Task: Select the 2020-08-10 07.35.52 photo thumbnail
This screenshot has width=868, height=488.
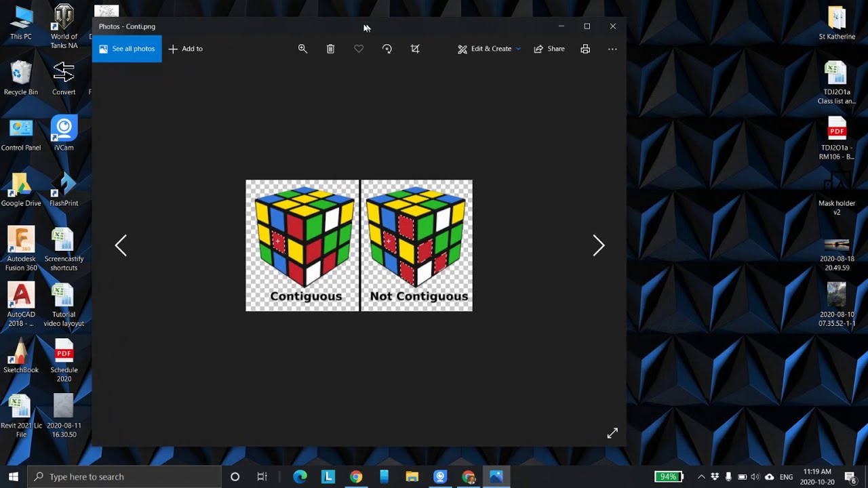Action: coord(837,305)
